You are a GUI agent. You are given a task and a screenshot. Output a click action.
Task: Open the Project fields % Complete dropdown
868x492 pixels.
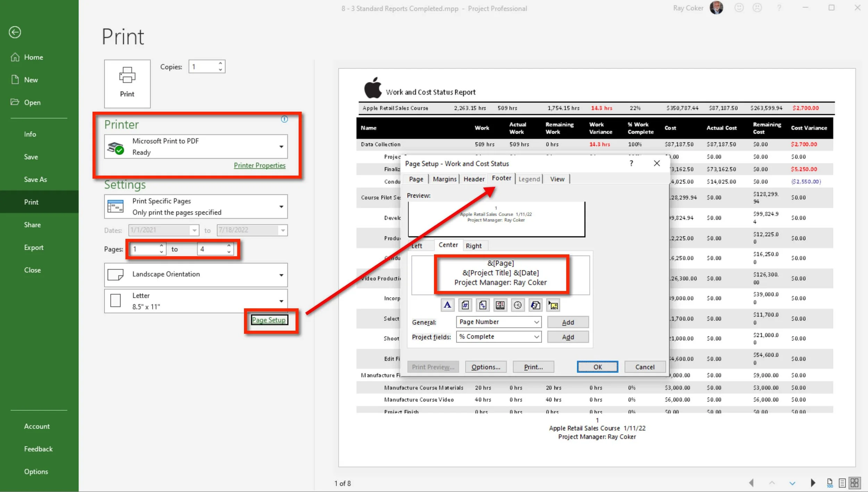(499, 337)
